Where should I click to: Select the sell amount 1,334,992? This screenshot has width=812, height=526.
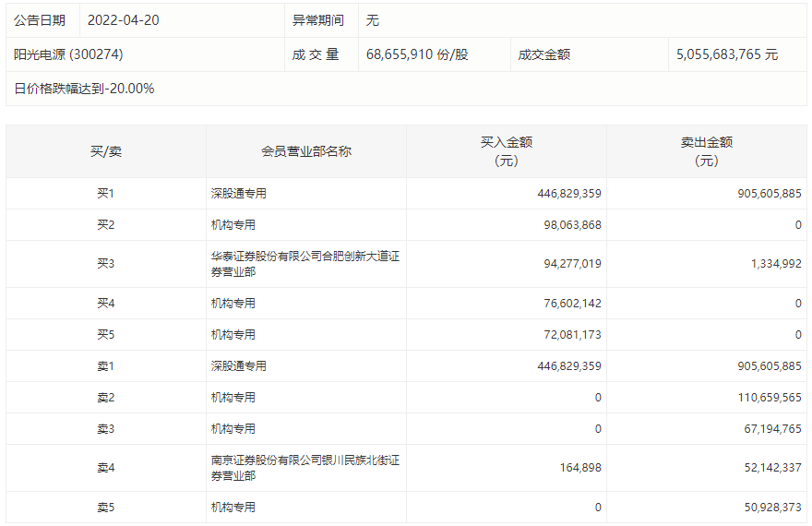[776, 264]
